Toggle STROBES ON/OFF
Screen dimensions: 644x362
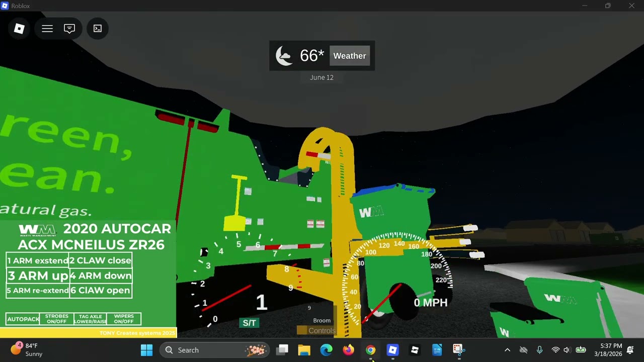click(56, 319)
